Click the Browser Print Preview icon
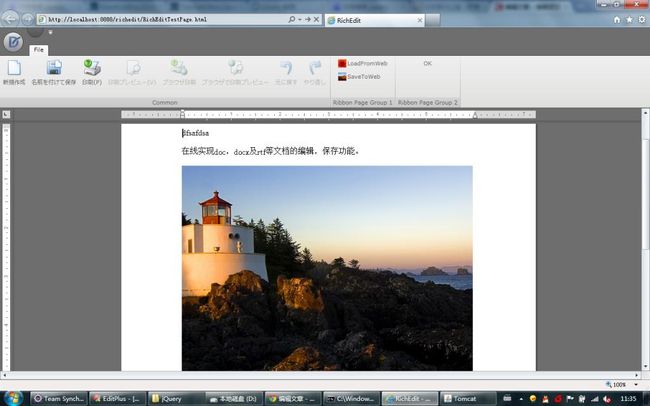The image size is (650, 406). coord(235,68)
